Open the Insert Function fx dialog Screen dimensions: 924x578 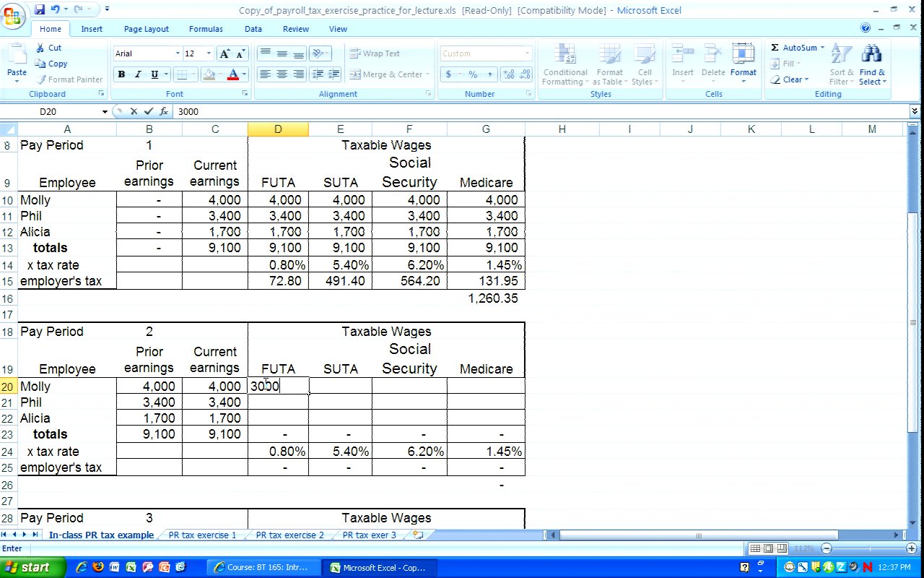pos(164,111)
